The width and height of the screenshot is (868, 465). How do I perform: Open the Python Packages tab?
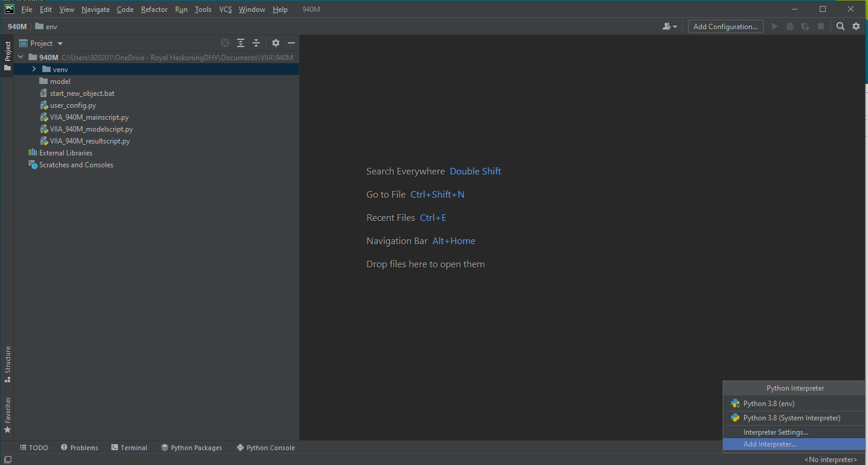pos(192,448)
